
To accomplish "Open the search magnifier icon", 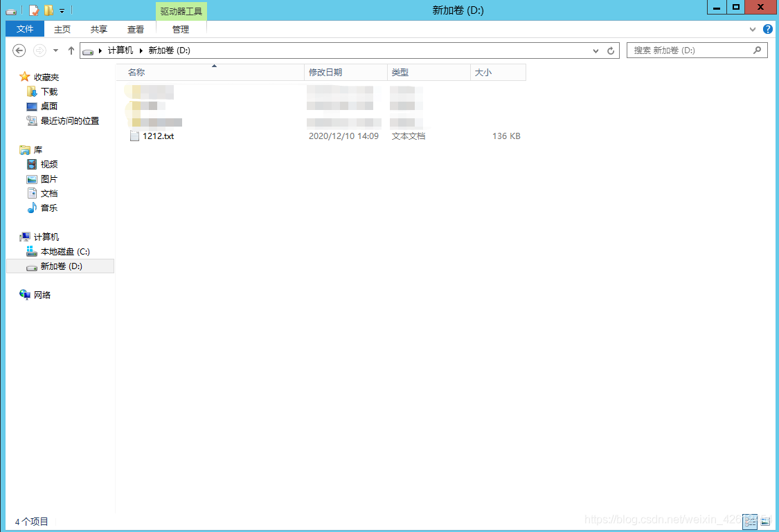I will [758, 50].
